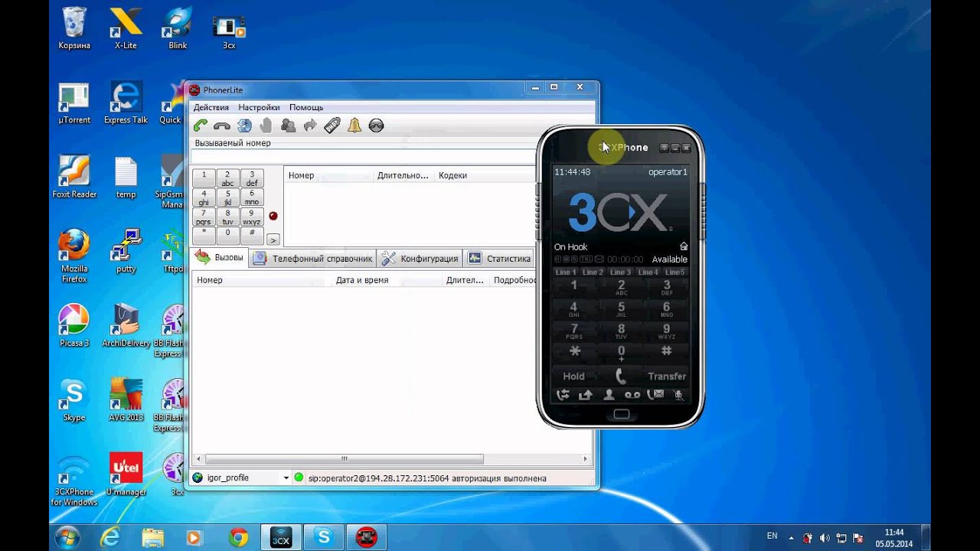Click the call handset button on 3CXPhone
This screenshot has width=980, height=551.
coord(621,376)
